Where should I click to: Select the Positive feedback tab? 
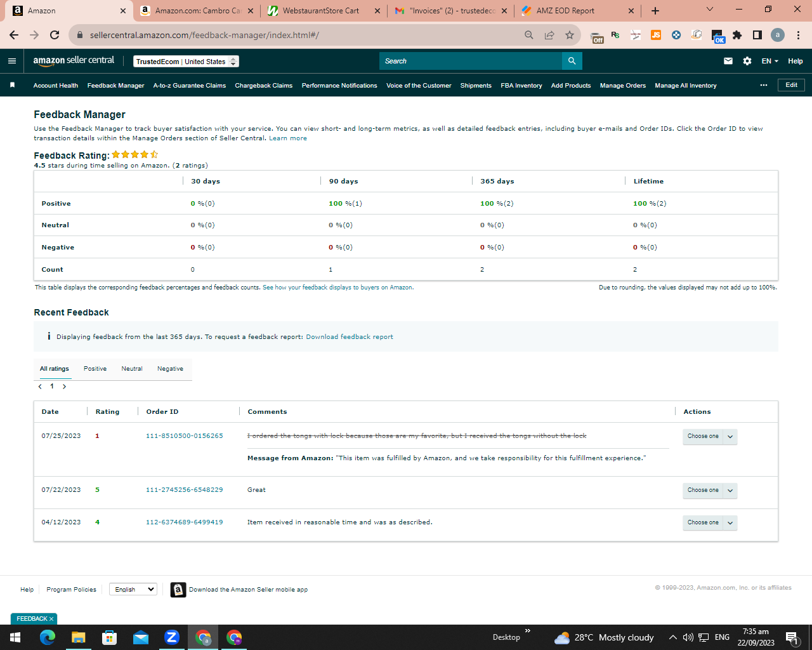point(95,369)
